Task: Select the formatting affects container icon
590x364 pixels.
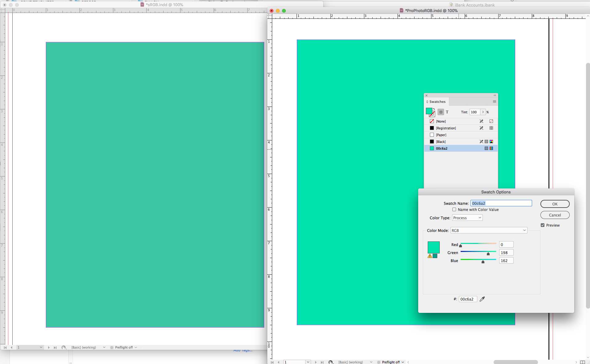Action: coord(441,112)
